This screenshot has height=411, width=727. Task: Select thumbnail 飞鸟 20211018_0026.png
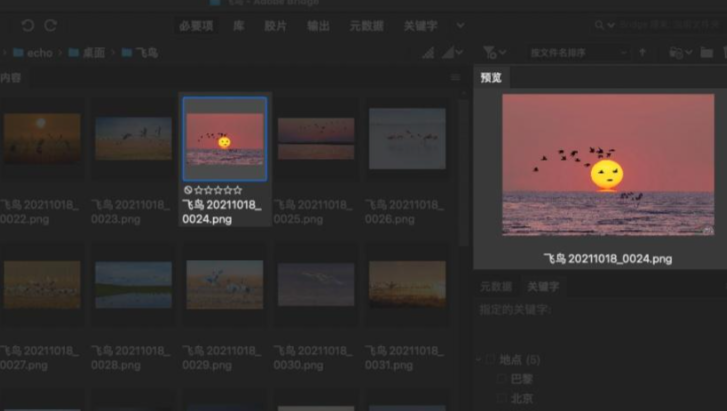pyautogui.click(x=408, y=138)
